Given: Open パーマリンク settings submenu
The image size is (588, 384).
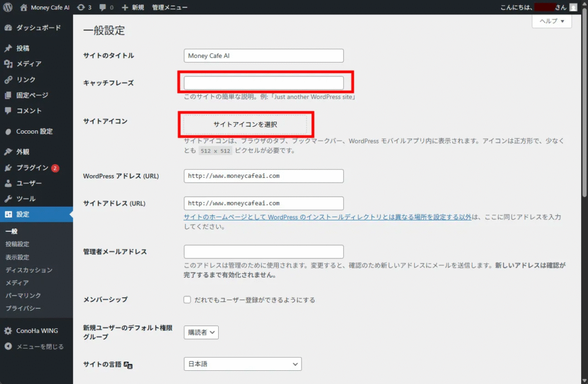Looking at the screenshot, I should click(x=23, y=296).
